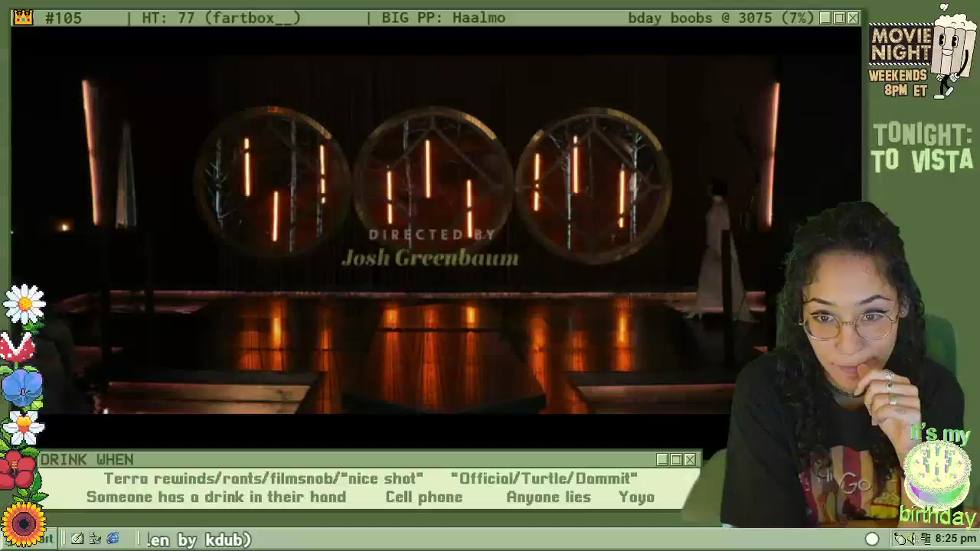Image resolution: width=980 pixels, height=551 pixels.
Task: Click the Anyone lies rule text
Action: pos(549,497)
